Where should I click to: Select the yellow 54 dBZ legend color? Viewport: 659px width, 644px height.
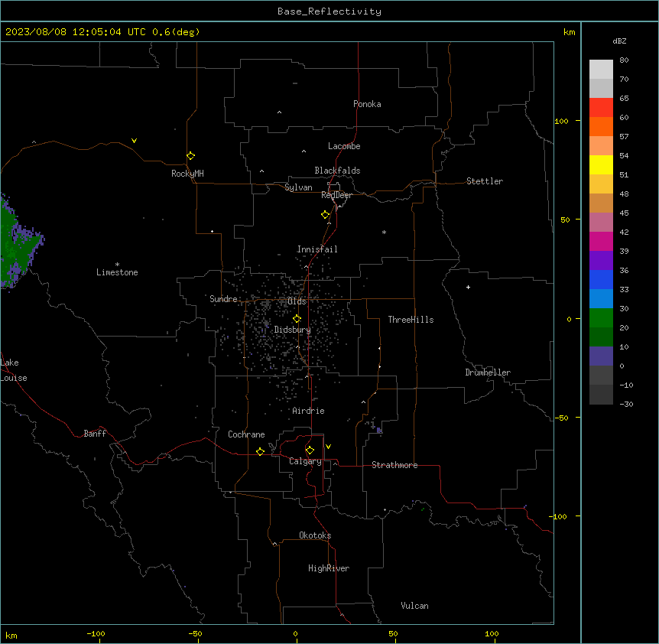pos(601,164)
